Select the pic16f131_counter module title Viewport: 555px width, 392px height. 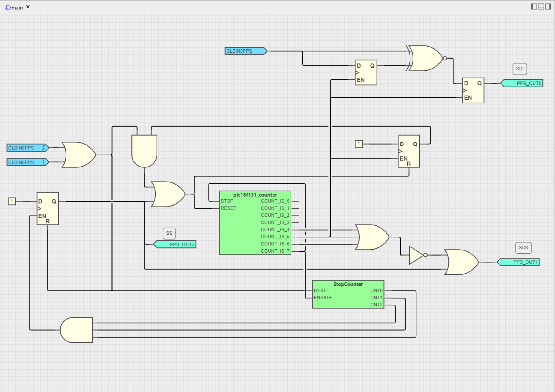click(255, 194)
